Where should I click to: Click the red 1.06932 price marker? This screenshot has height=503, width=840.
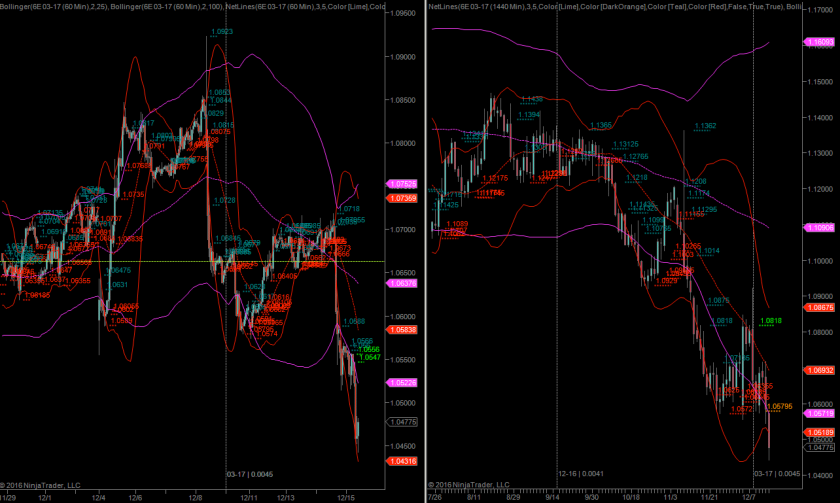(819, 370)
